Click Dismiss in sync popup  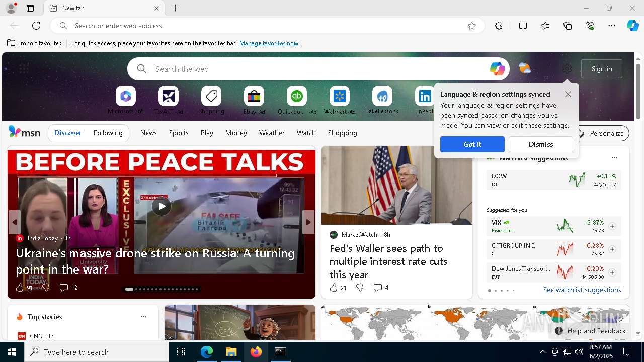[x=541, y=144]
